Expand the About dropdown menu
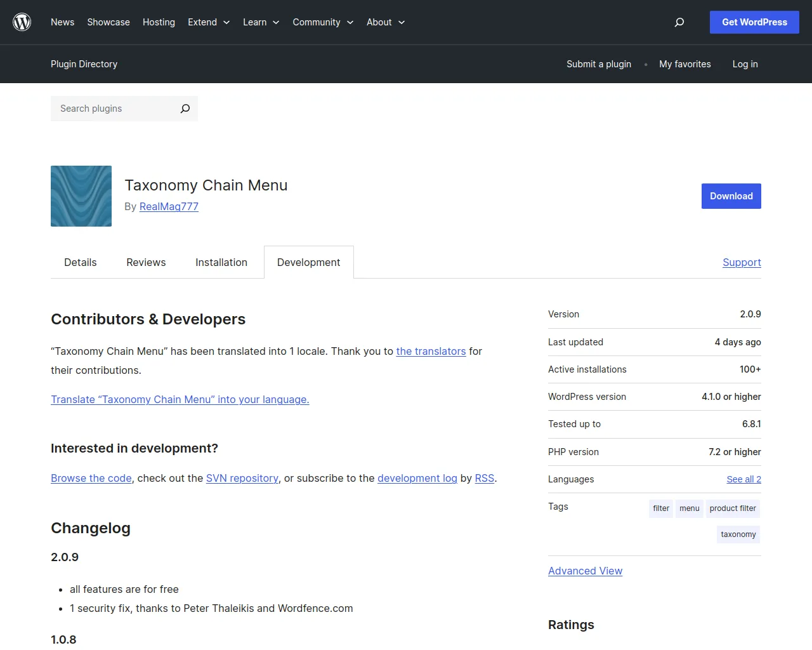Viewport: 812px width, 650px height. coord(386,22)
